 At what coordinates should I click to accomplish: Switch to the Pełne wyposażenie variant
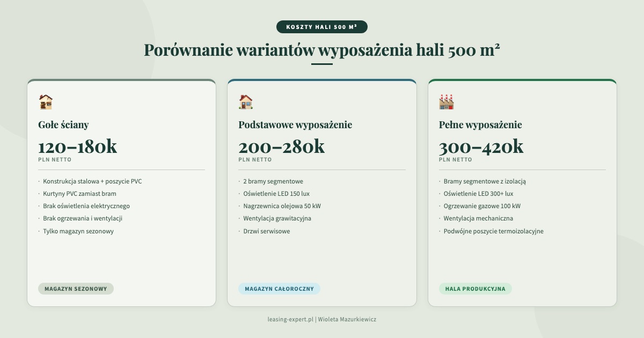coord(481,124)
